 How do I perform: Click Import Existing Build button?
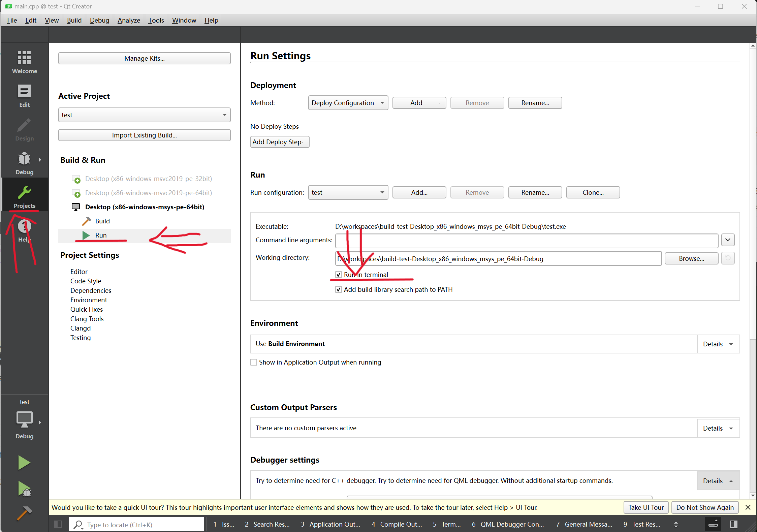click(x=144, y=135)
